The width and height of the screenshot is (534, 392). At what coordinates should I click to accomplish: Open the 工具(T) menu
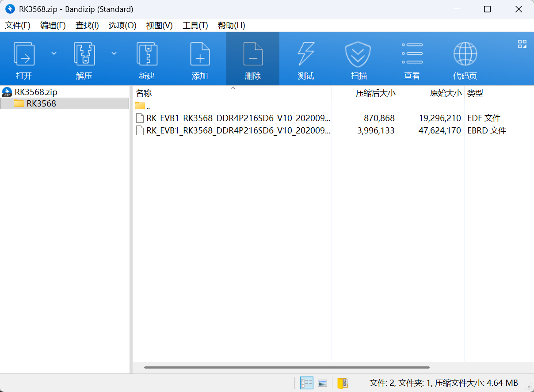(x=195, y=26)
